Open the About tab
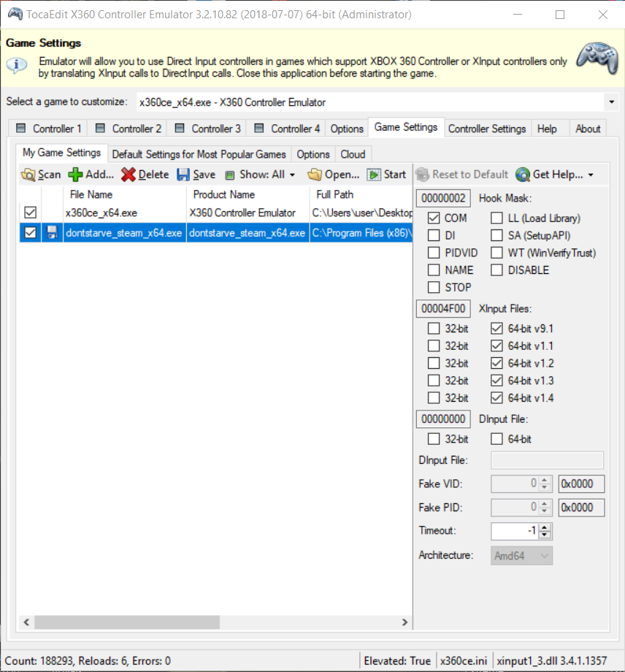The image size is (625, 672). click(x=588, y=129)
